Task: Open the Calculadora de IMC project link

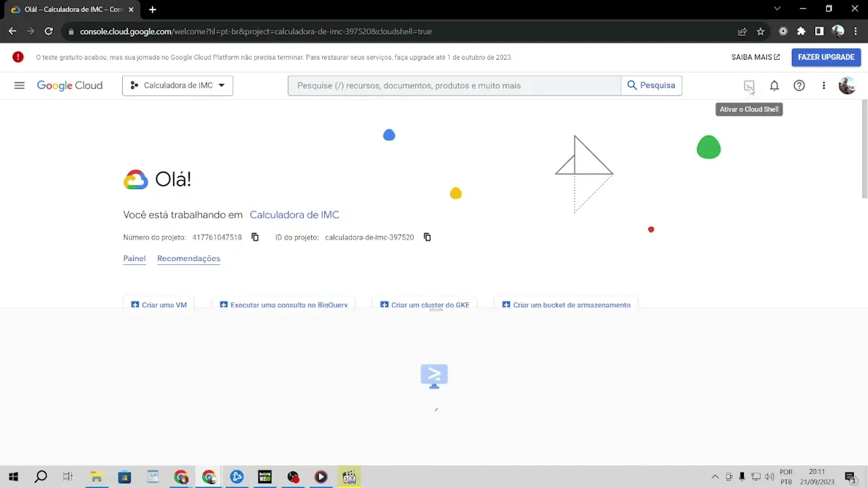Action: point(294,215)
